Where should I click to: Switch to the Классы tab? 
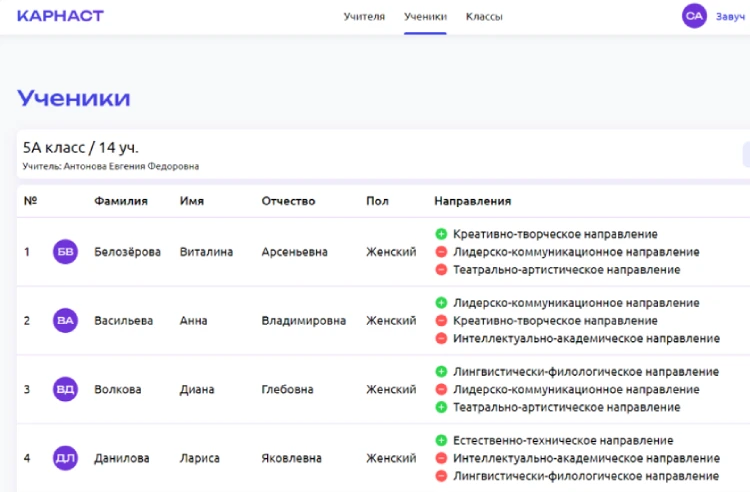[484, 17]
